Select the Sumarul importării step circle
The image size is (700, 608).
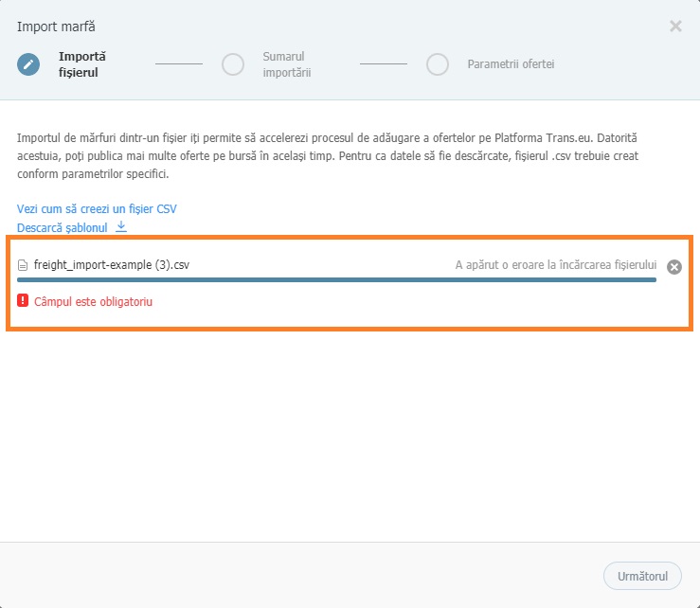233,64
